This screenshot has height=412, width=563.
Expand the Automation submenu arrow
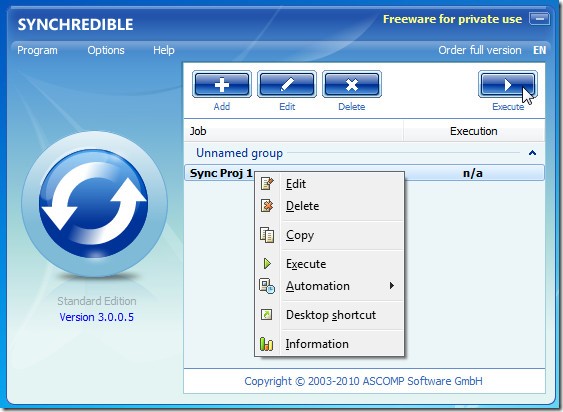tap(392, 286)
